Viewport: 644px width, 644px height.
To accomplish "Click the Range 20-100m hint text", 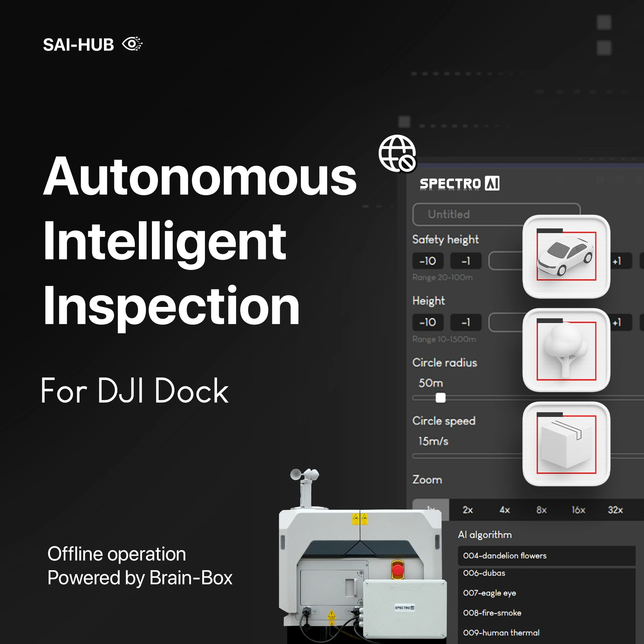I will point(442,277).
